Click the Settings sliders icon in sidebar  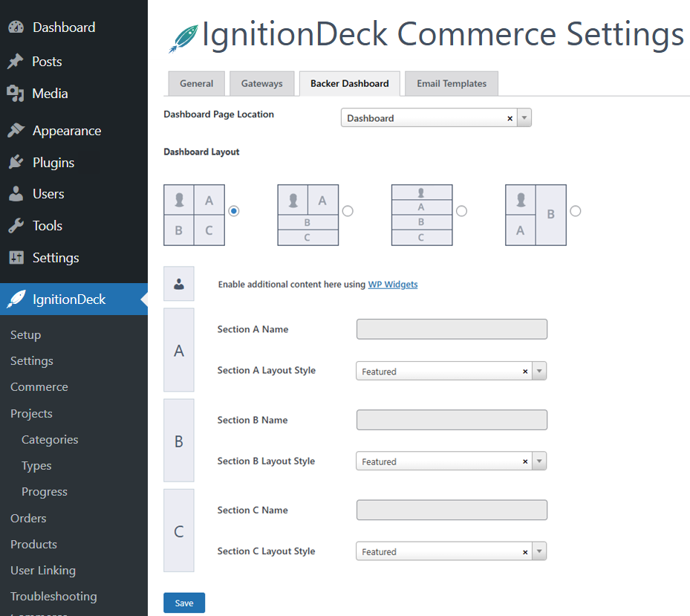click(16, 258)
